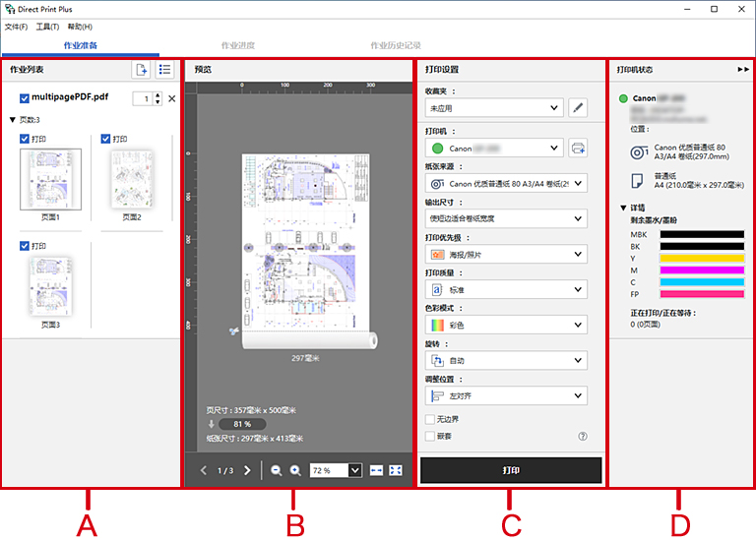Click the pencil edit icon beside favorites
Image resolution: width=756 pixels, height=540 pixels.
(x=578, y=107)
